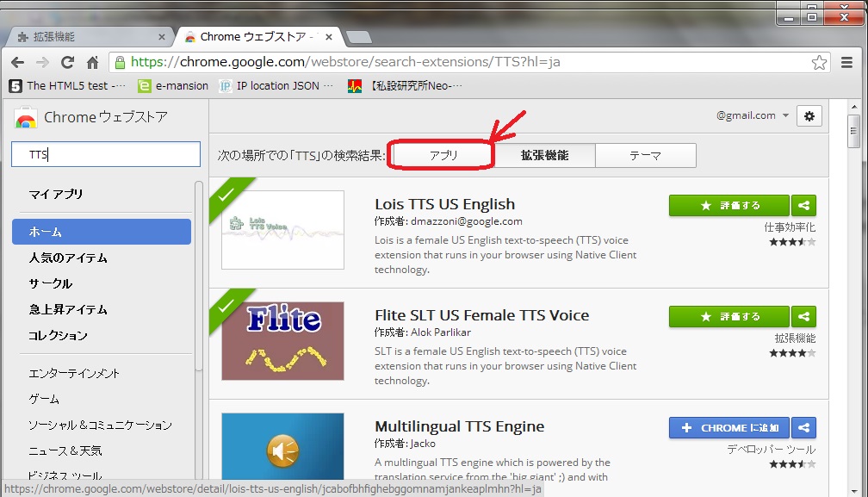
Task: Rate Lois TTS US English with 評価する
Action: (x=729, y=205)
